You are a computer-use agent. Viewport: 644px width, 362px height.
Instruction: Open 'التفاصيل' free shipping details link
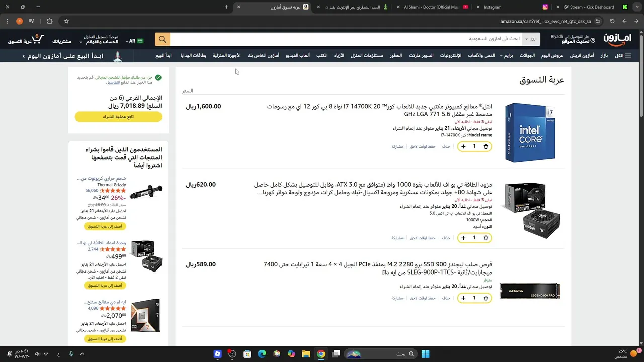click(113, 82)
